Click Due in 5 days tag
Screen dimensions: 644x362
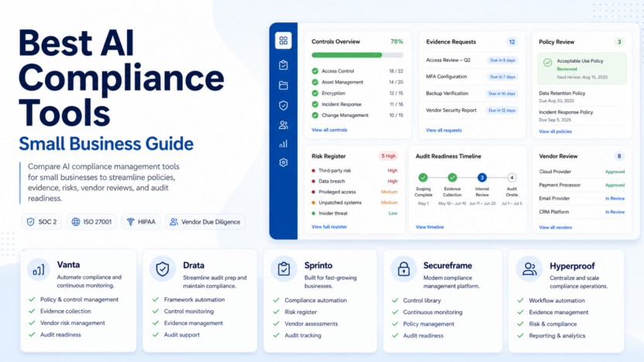coord(502,60)
